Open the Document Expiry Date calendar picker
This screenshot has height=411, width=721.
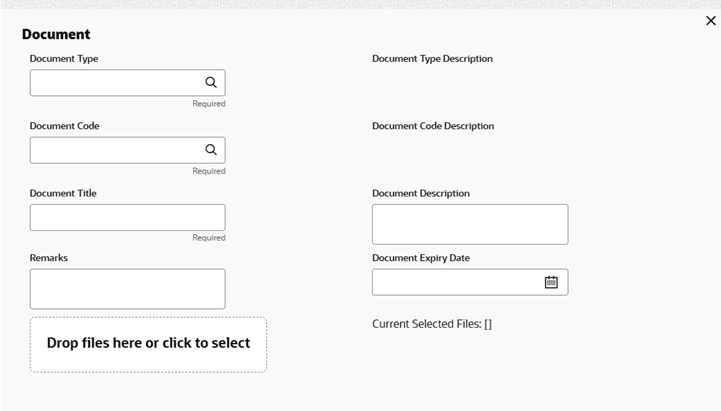coord(551,282)
